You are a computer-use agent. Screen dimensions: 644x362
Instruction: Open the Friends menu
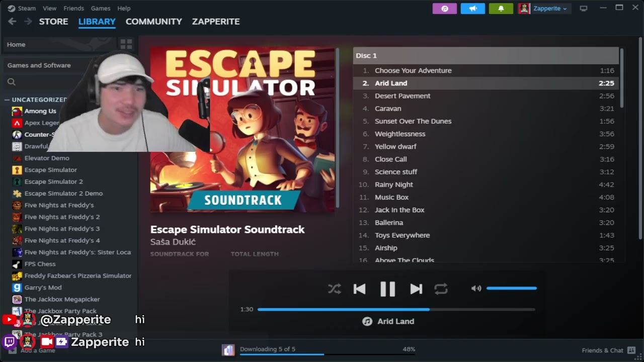(x=73, y=8)
